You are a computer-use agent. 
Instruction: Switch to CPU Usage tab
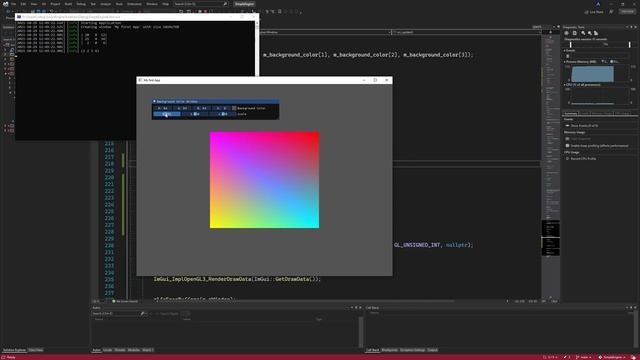pos(622,113)
